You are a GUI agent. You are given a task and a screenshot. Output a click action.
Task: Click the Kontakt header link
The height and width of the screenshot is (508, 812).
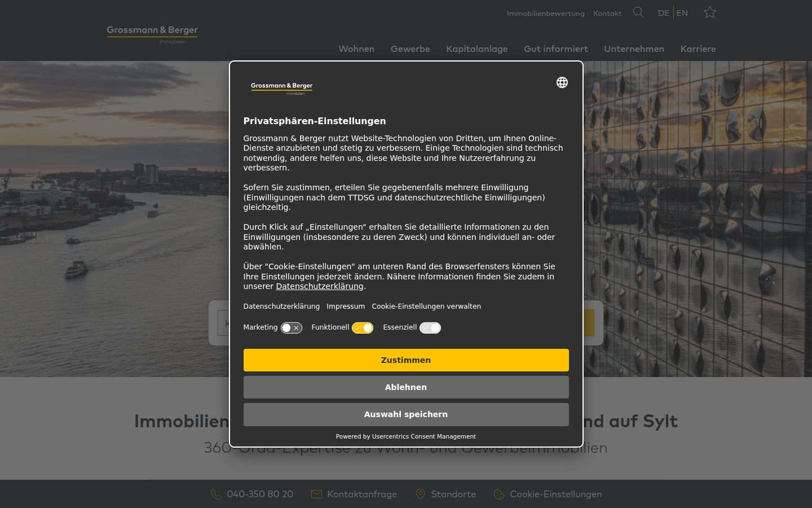click(607, 13)
